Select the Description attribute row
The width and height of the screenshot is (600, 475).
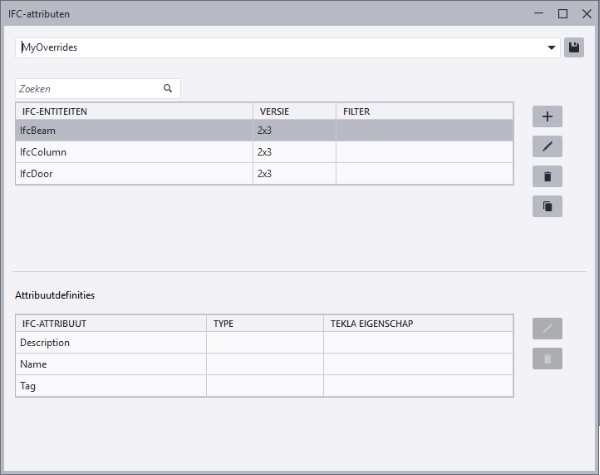coord(264,343)
